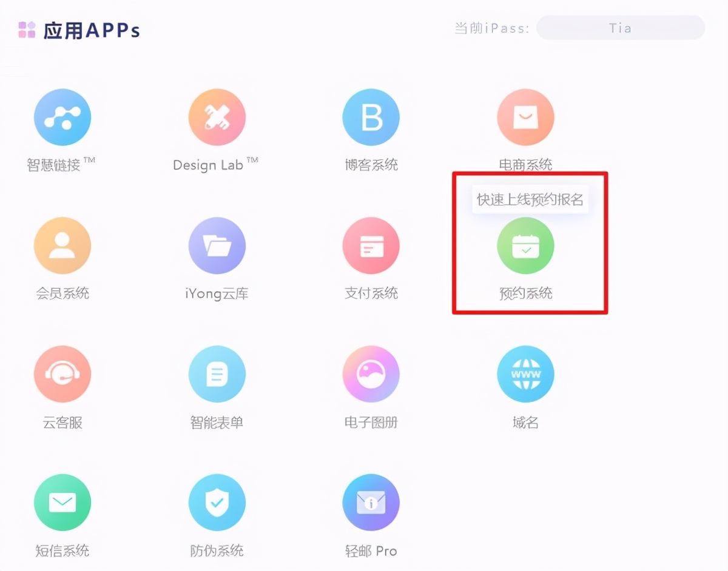Open the 支付系统 payment icon
Image resolution: width=728 pixels, height=571 pixels.
(x=371, y=245)
